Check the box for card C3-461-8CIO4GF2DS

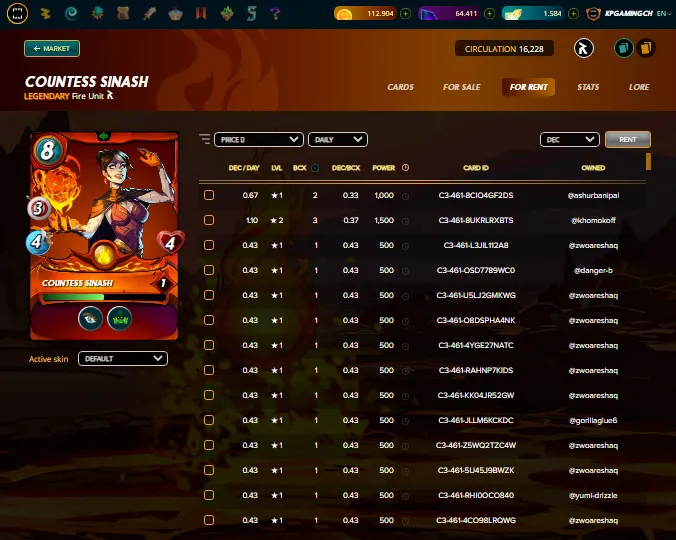click(x=209, y=195)
